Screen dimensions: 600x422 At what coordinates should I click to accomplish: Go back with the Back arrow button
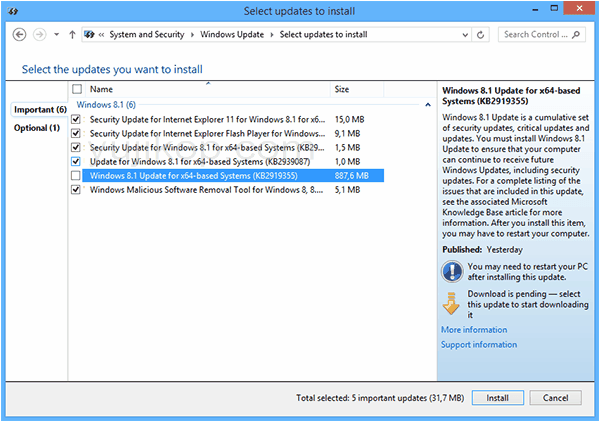[20, 35]
